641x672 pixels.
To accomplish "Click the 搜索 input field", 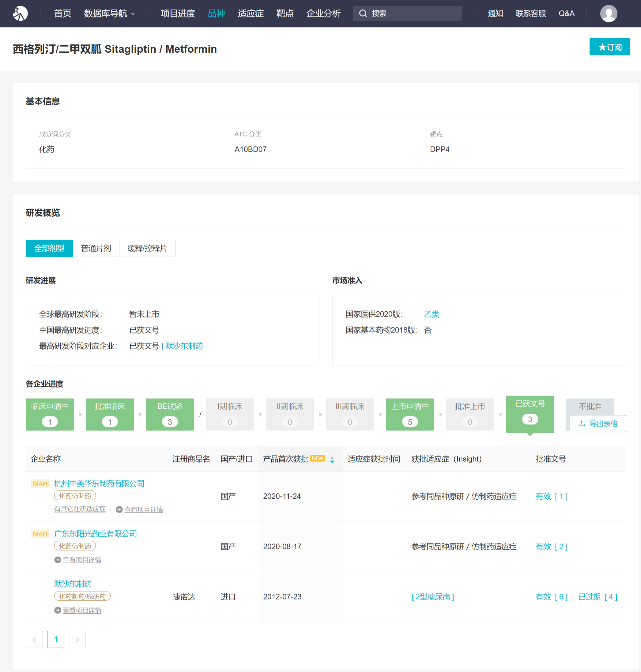I will [x=407, y=13].
